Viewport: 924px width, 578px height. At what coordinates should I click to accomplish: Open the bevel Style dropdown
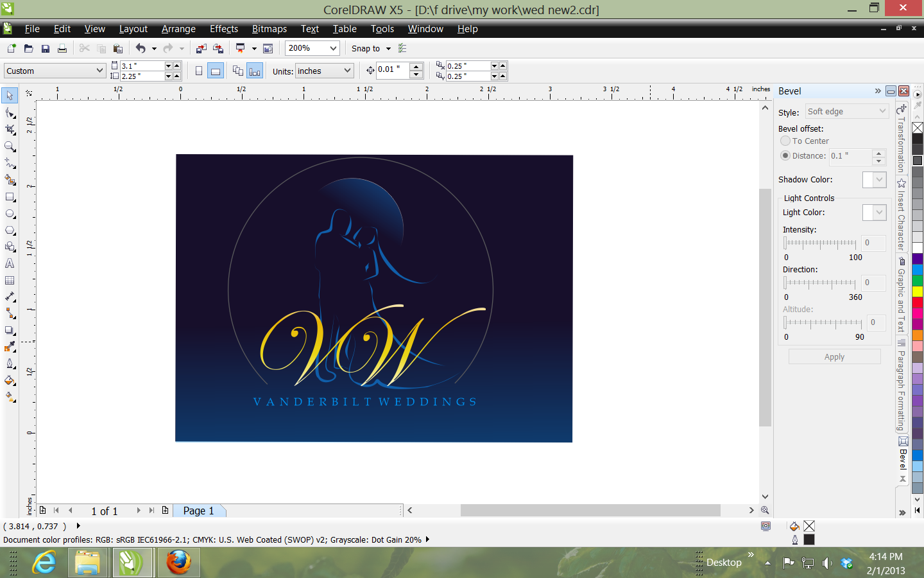pos(846,111)
